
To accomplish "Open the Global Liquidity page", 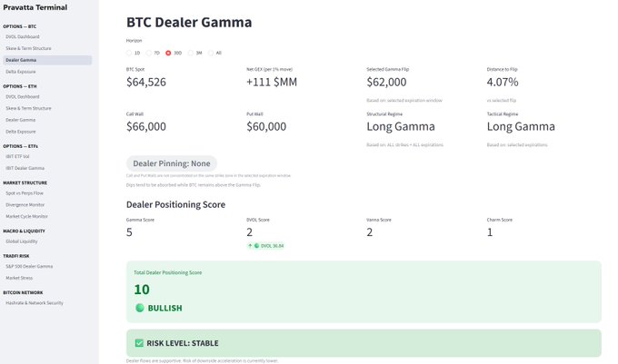I will pyautogui.click(x=21, y=241).
